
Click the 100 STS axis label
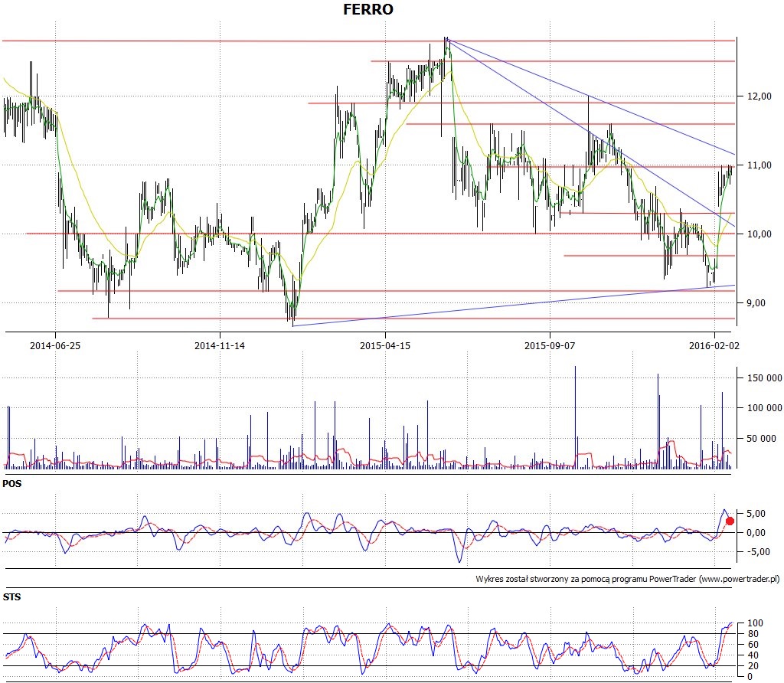pos(755,623)
